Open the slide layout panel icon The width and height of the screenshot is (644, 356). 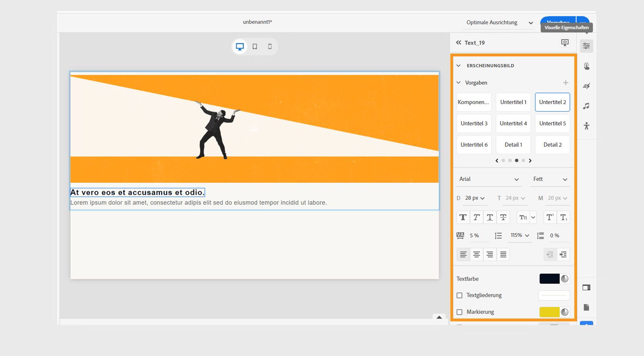coord(586,288)
